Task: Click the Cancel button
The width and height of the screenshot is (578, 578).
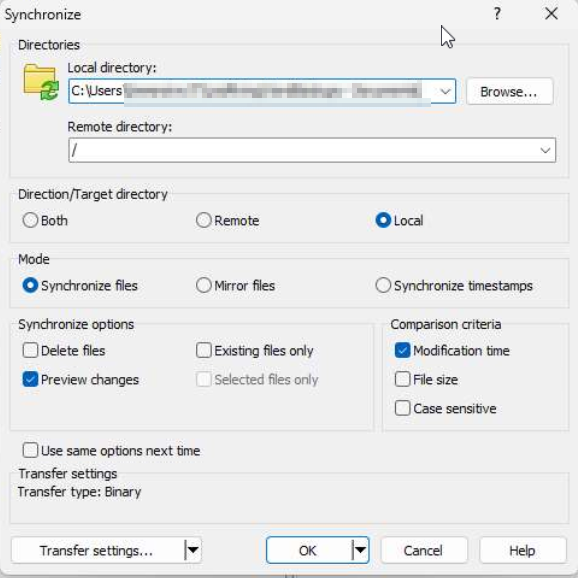Action: click(x=424, y=550)
